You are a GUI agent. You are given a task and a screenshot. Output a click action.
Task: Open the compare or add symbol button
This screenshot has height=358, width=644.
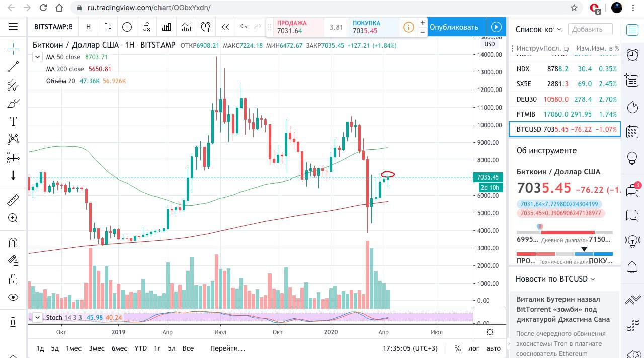point(127,27)
